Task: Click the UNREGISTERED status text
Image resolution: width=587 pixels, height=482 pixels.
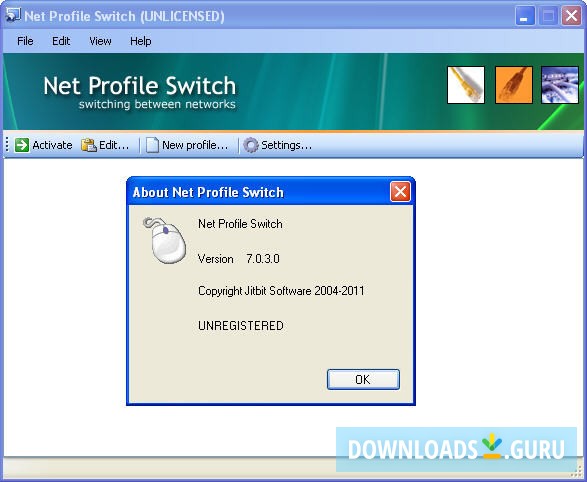Action: (x=241, y=326)
